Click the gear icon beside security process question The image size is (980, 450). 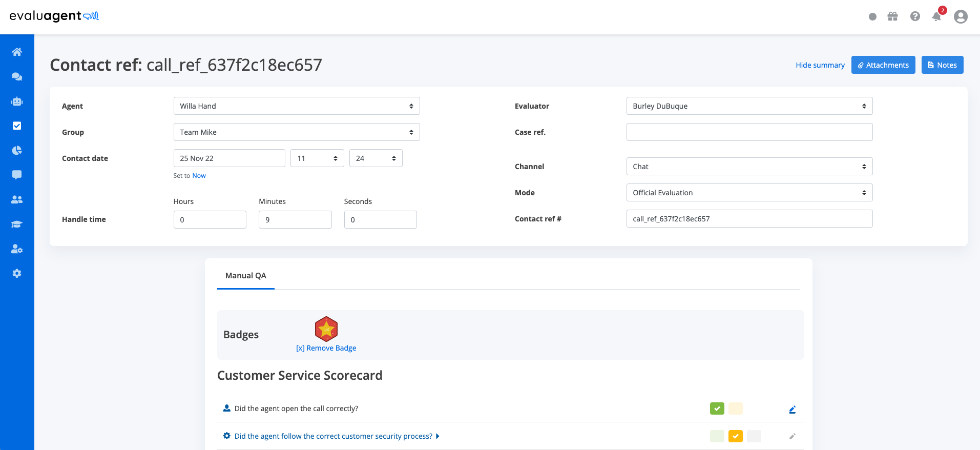click(226, 436)
